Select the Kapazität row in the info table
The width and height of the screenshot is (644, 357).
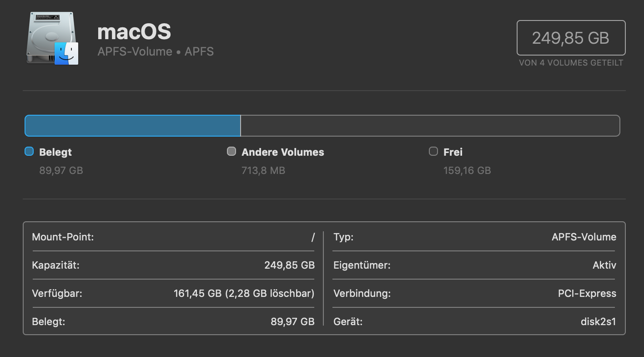[x=173, y=265]
